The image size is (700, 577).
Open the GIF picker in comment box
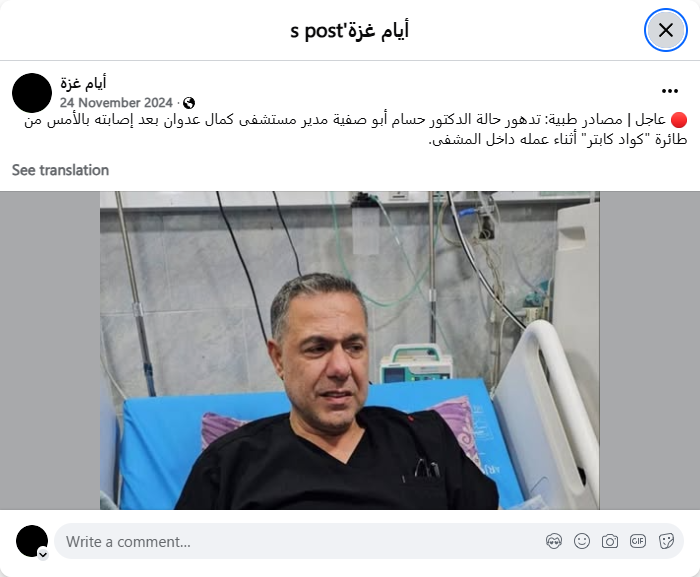click(x=638, y=542)
